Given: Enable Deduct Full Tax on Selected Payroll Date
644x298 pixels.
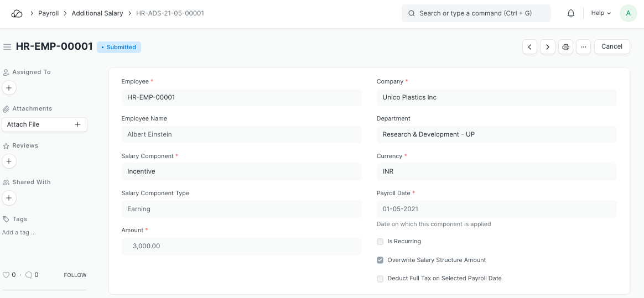Looking at the screenshot, I should click(380, 279).
